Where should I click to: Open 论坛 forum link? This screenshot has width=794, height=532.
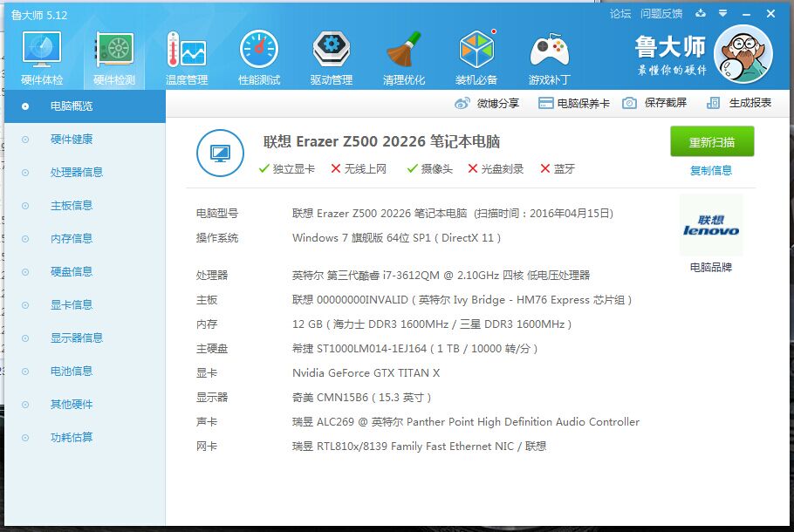tap(620, 14)
